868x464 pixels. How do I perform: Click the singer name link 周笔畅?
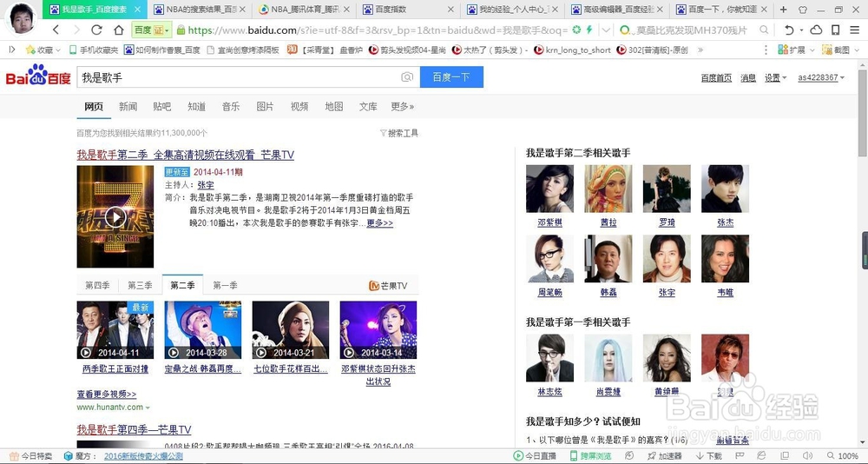pos(549,293)
